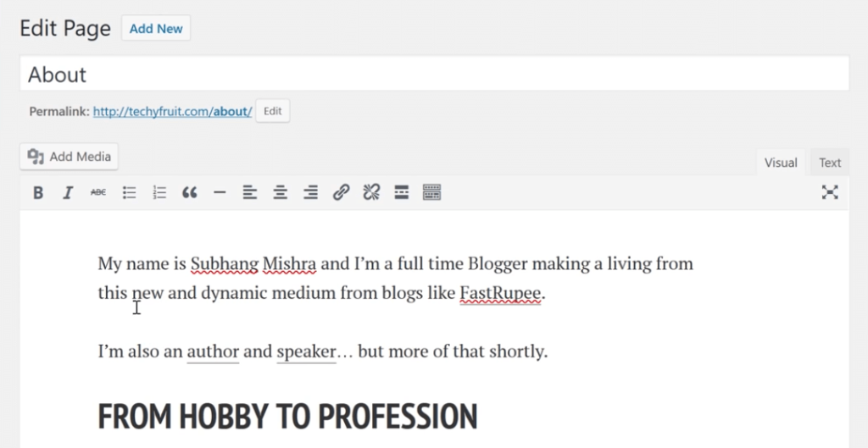
Task: Apply strikethrough formatting
Action: (x=98, y=192)
